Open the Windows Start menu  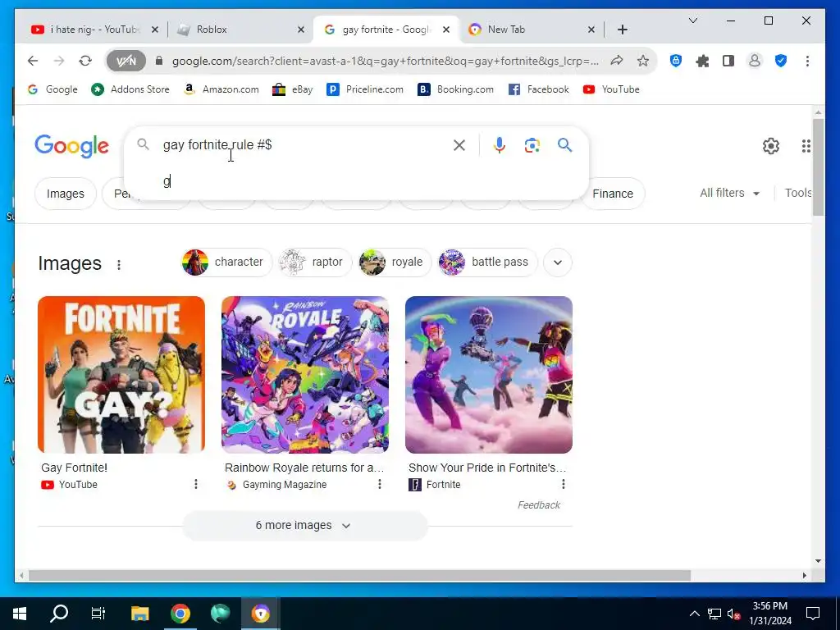(20, 614)
